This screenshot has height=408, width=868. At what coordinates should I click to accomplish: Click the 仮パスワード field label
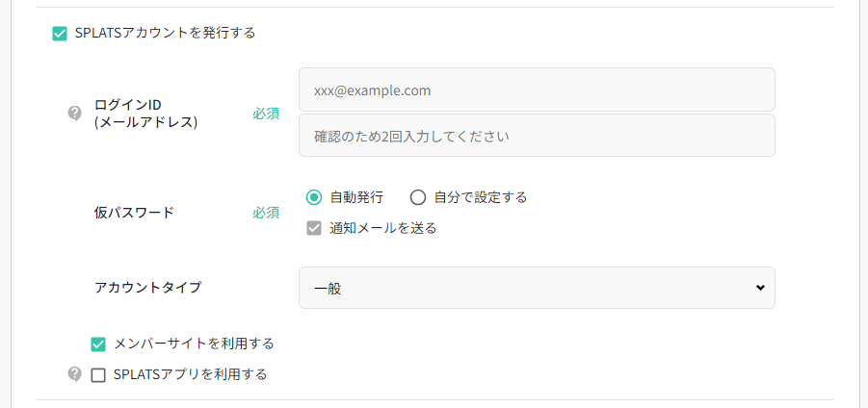(x=134, y=213)
